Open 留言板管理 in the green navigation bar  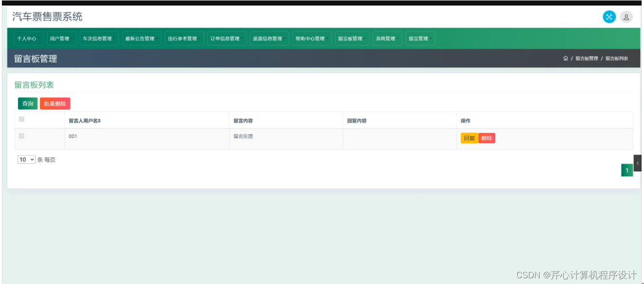[352, 39]
